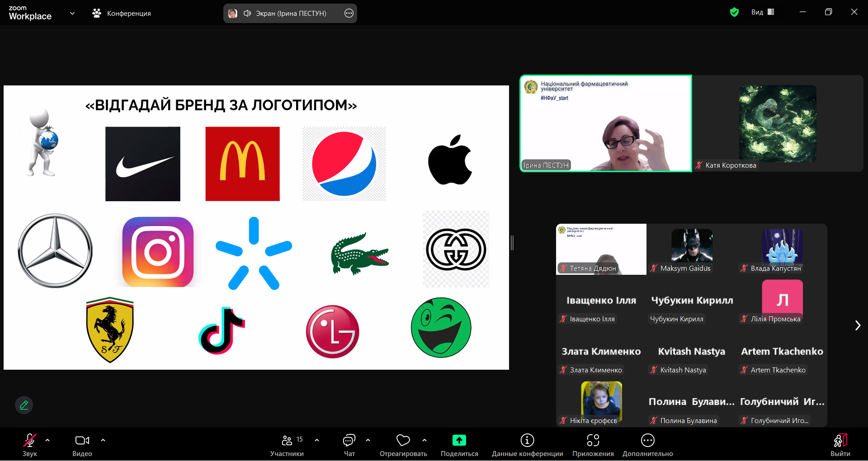Minimize the Zoom window

point(803,12)
